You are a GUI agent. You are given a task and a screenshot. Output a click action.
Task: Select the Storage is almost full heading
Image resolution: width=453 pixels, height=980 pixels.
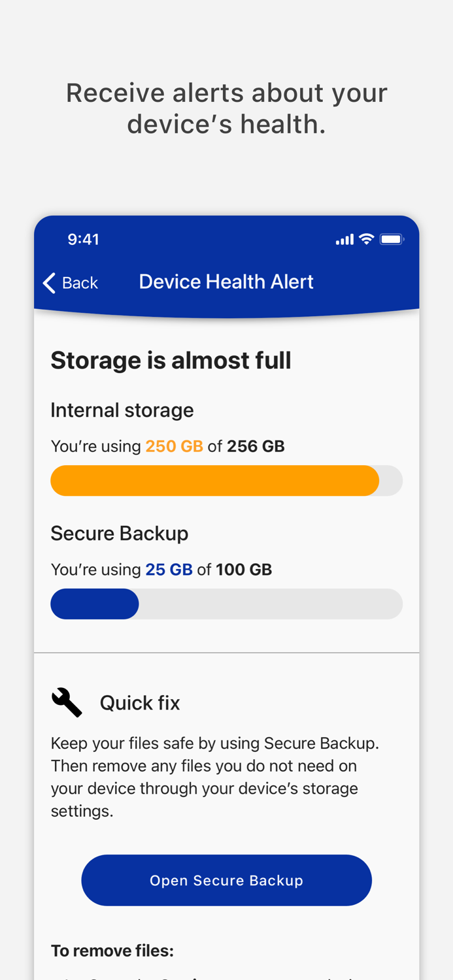coord(171,360)
